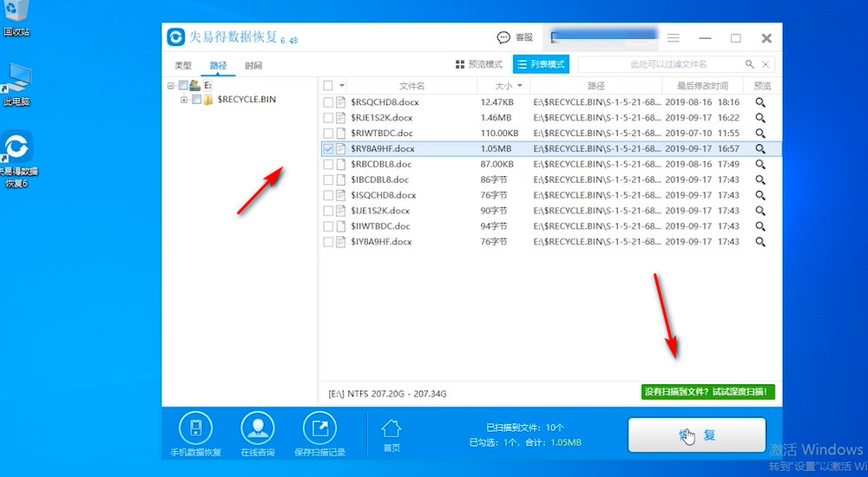Sort by the 文件名 column header
Viewport: 868px width, 477px height.
(411, 86)
